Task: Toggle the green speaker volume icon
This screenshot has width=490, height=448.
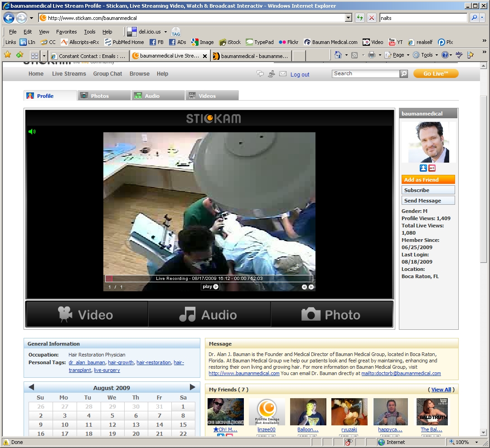Action: click(32, 131)
